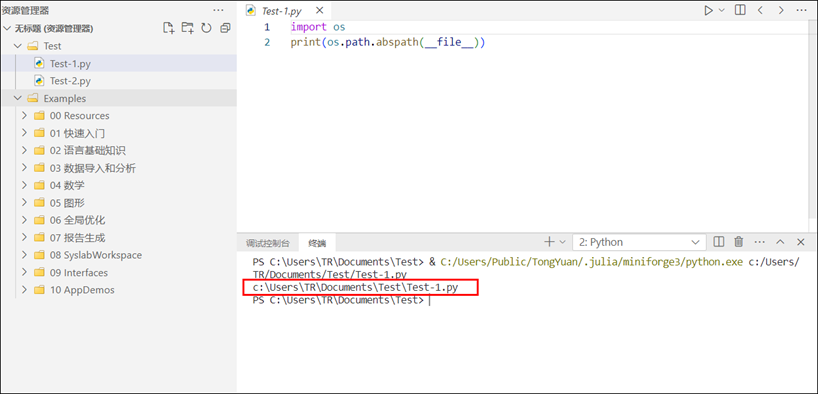Viewport: 818px width, 394px height.
Task: Open new terminal dropdown arrow
Action: [x=562, y=242]
